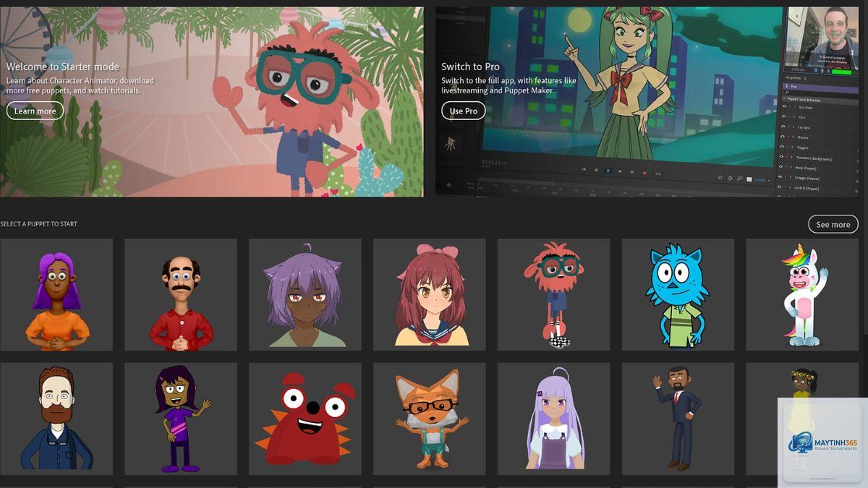Image resolution: width=868 pixels, height=488 pixels.
Task: Click the Use Pro button
Action: point(463,111)
